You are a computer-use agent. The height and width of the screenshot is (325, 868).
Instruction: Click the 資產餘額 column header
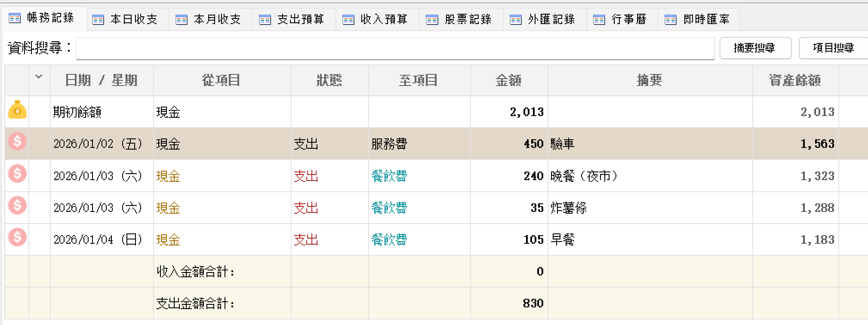point(796,80)
